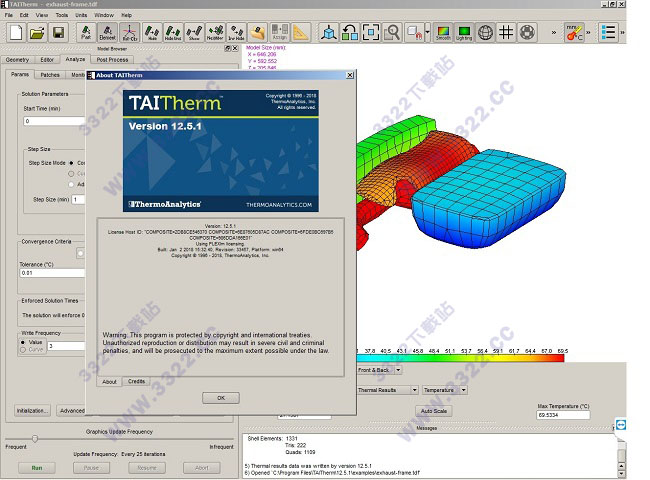The height and width of the screenshot is (480, 650).
Task: Click the Pause button
Action: 91,468
